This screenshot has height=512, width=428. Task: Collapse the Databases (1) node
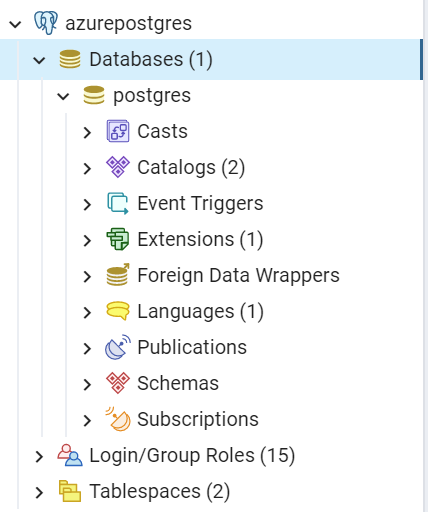tap(39, 60)
